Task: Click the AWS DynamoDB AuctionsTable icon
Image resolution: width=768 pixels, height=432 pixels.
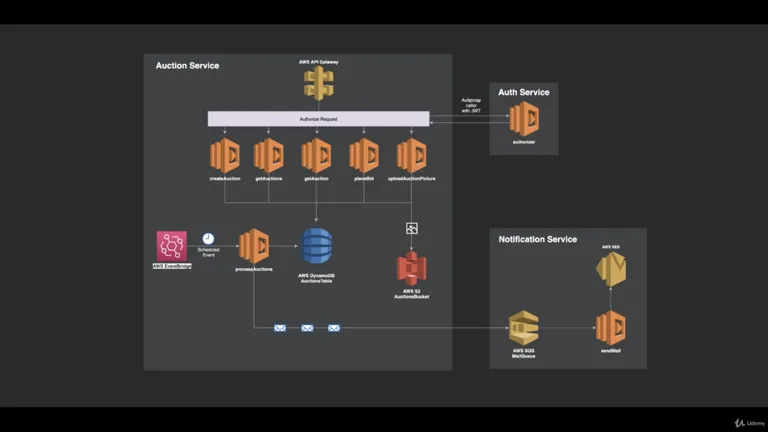Action: pos(316,246)
